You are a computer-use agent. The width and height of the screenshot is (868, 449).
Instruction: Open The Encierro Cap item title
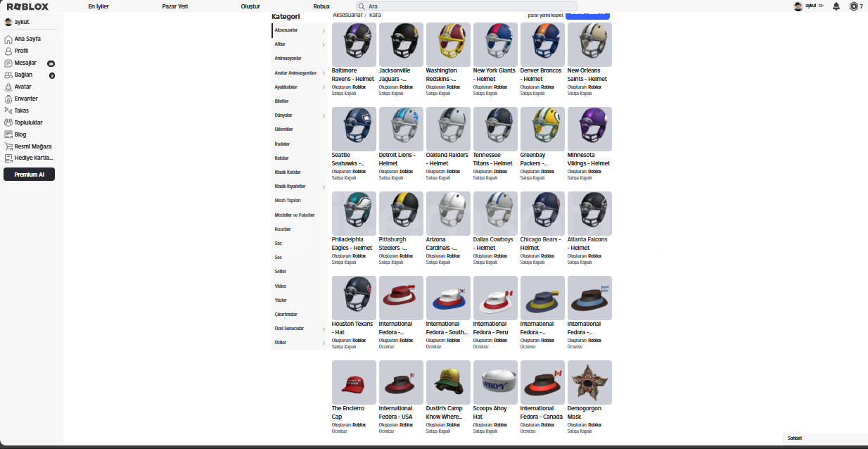(x=348, y=412)
